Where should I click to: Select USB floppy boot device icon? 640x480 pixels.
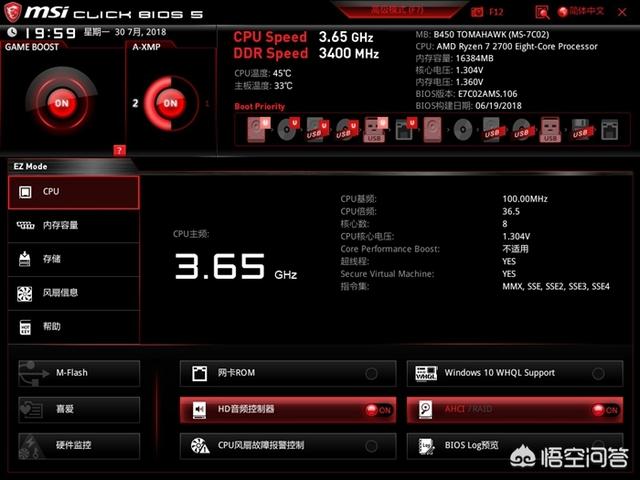tap(581, 130)
